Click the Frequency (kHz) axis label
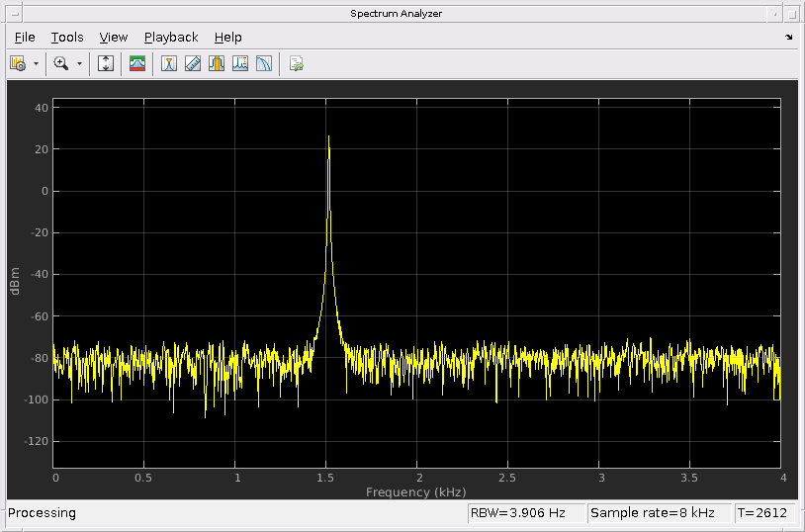The height and width of the screenshot is (532, 805). click(415, 491)
